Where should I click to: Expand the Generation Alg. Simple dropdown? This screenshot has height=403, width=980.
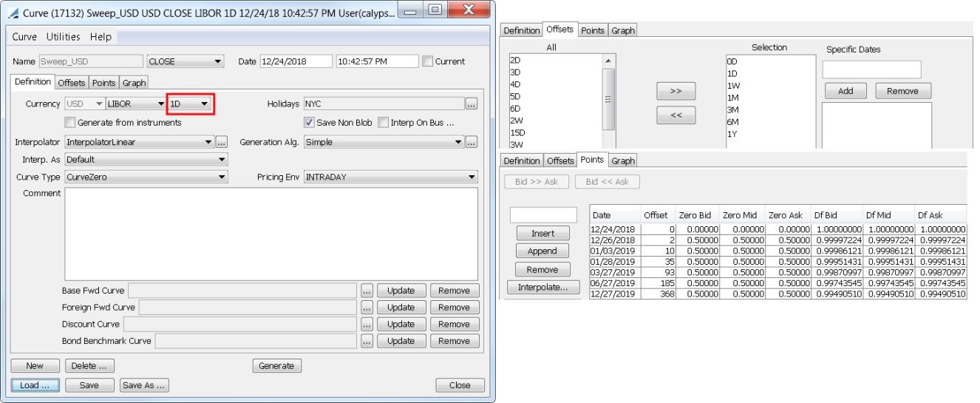[x=384, y=141]
